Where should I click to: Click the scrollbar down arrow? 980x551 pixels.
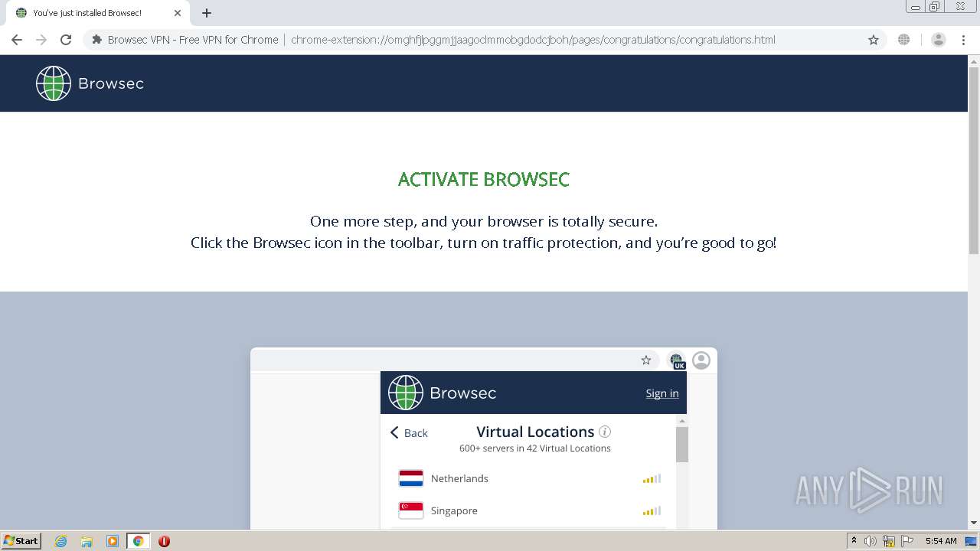click(x=974, y=523)
